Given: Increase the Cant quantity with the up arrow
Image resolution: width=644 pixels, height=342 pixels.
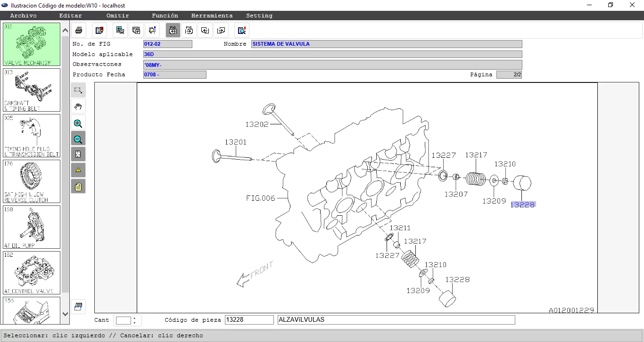Looking at the screenshot, I should click(135, 318).
